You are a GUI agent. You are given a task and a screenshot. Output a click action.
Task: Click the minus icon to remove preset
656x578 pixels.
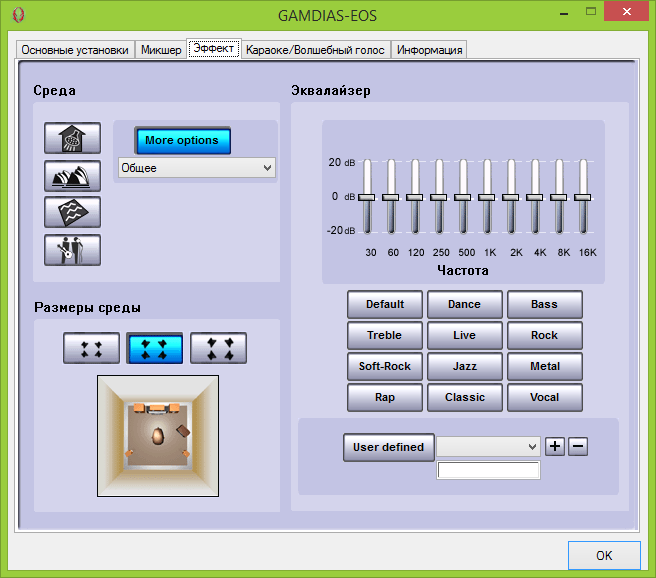coord(578,446)
